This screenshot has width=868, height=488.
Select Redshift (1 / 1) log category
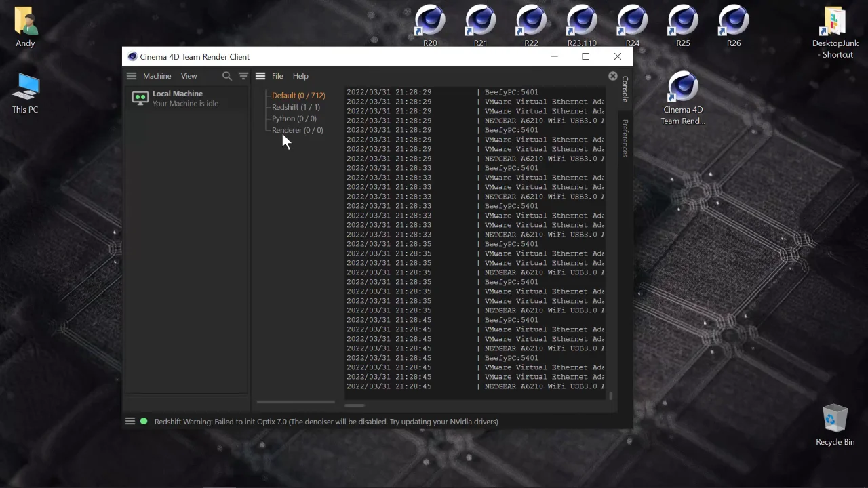click(296, 107)
